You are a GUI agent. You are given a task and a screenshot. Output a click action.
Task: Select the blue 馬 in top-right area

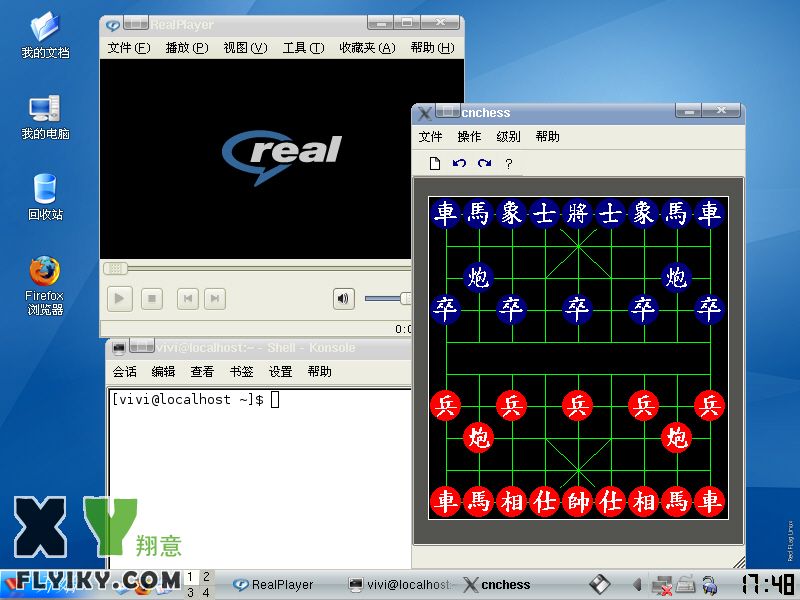(x=677, y=213)
